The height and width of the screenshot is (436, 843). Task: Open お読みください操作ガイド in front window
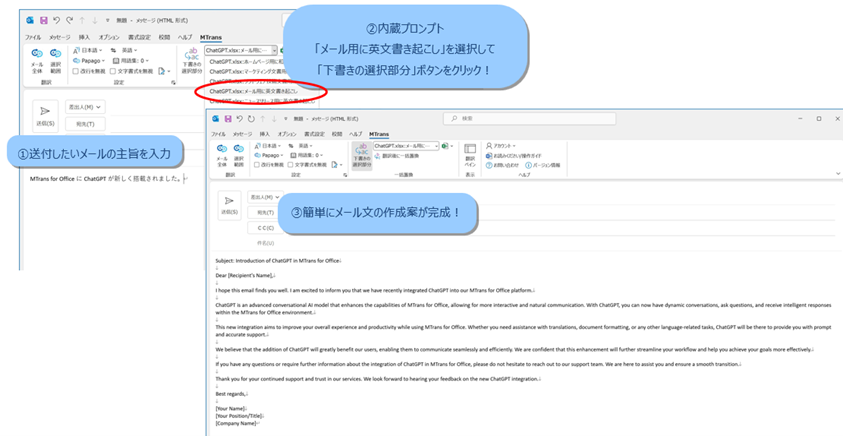click(513, 156)
